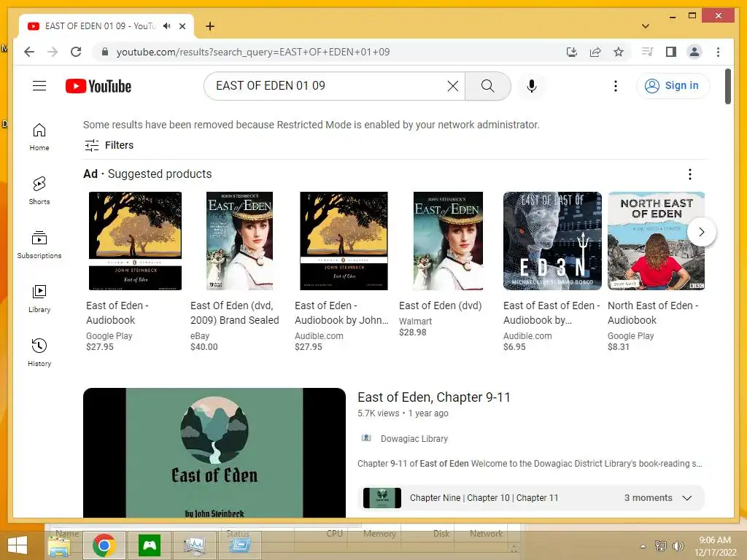
Task: Open Home in the sidebar
Action: click(39, 137)
